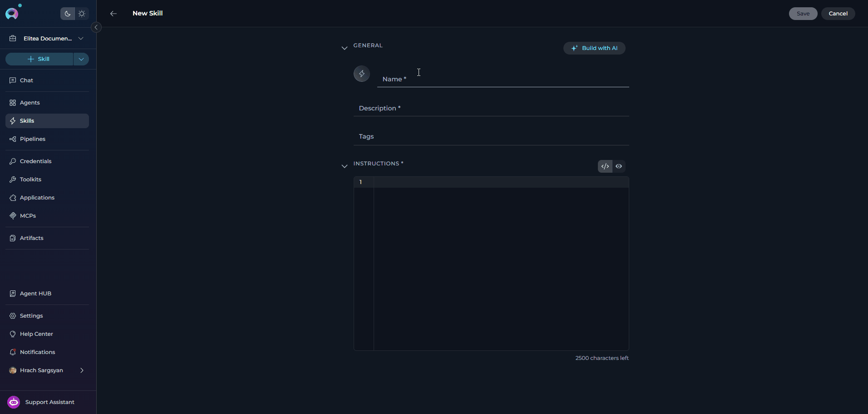This screenshot has width=868, height=414.
Task: Open Notifications in sidebar
Action: [x=47, y=352]
